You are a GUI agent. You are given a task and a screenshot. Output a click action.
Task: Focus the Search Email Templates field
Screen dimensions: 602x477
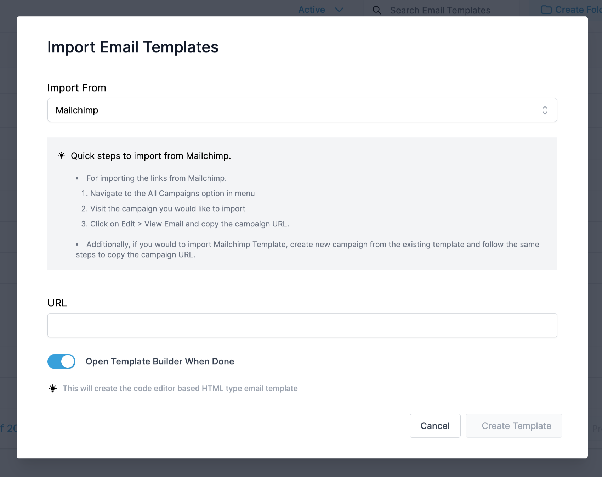point(440,10)
